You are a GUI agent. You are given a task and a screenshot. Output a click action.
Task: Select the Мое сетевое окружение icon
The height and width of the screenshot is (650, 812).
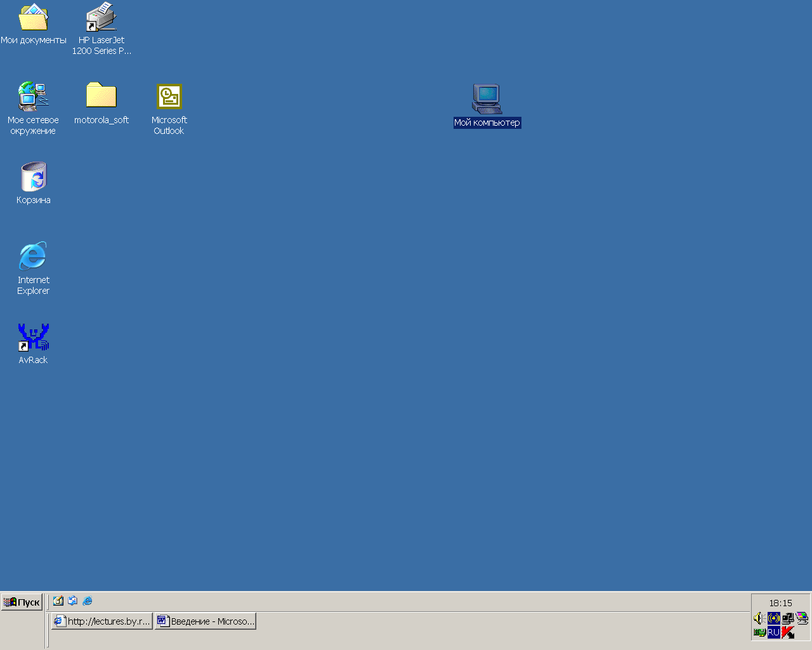point(33,96)
